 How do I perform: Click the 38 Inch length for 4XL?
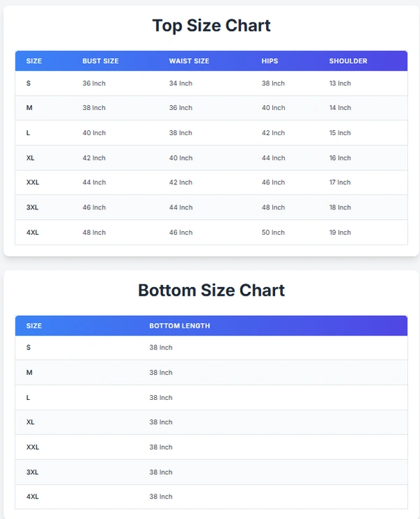tap(160, 497)
